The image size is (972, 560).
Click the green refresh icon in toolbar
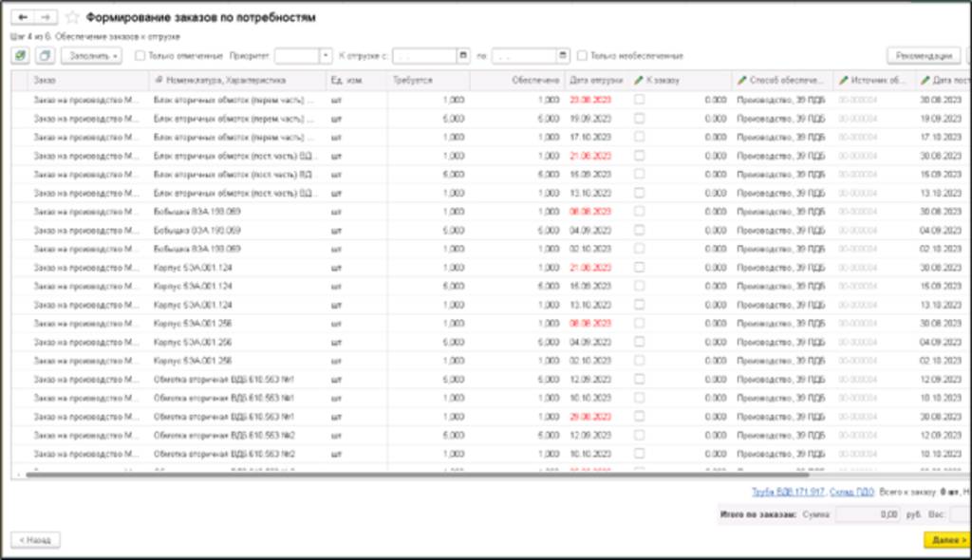pyautogui.click(x=21, y=56)
